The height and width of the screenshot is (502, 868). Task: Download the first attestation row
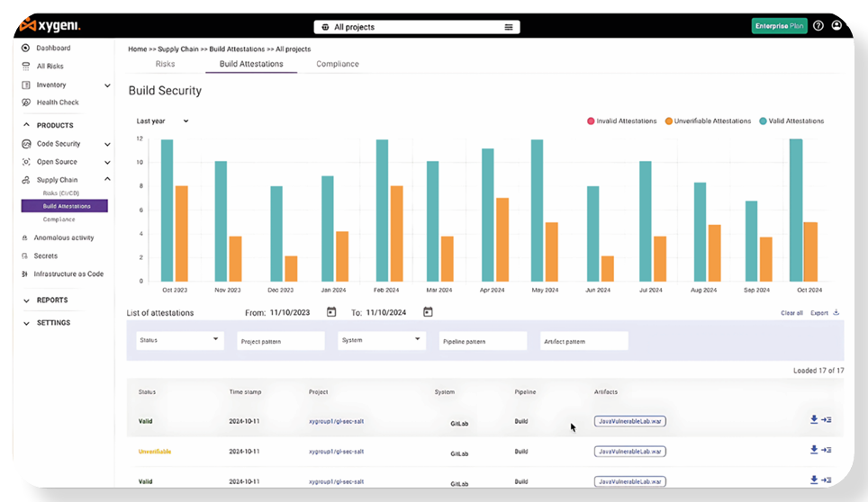point(814,419)
